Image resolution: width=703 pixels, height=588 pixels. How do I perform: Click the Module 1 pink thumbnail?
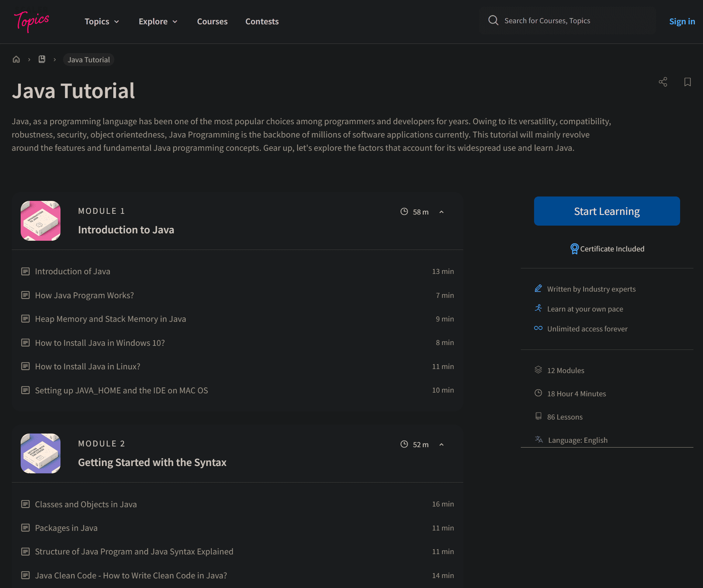pos(41,221)
